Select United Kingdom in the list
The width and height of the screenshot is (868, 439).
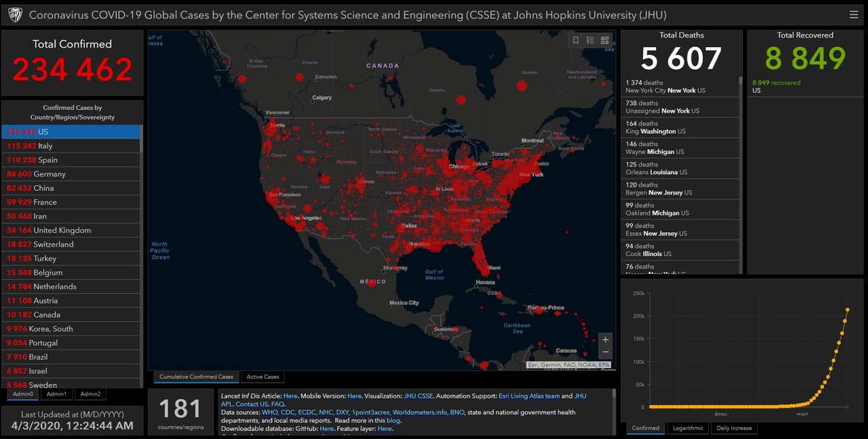[71, 231]
